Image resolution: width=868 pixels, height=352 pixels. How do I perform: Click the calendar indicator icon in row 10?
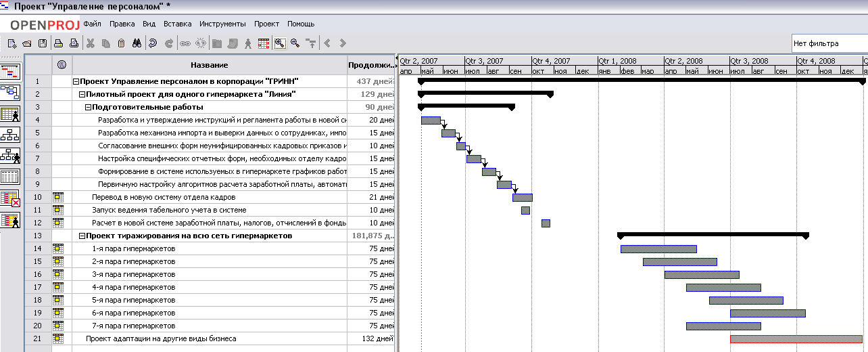(x=59, y=198)
